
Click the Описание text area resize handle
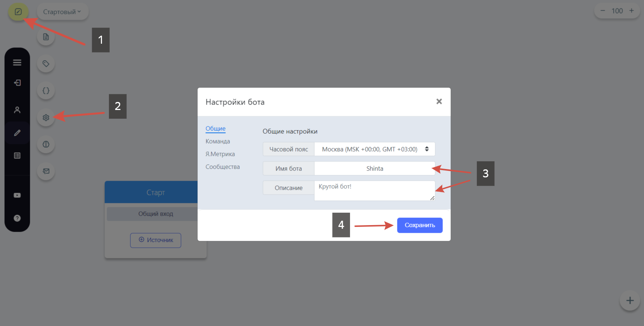pyautogui.click(x=432, y=198)
